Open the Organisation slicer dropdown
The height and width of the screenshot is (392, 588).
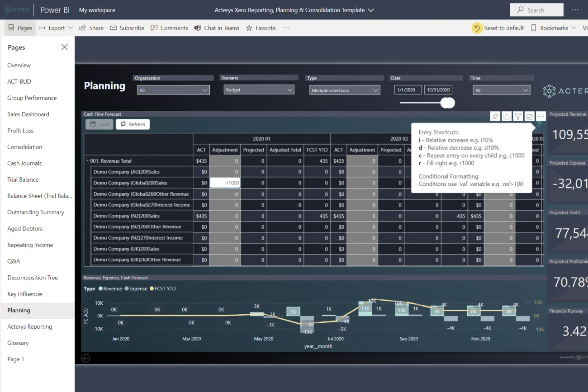tap(173, 90)
